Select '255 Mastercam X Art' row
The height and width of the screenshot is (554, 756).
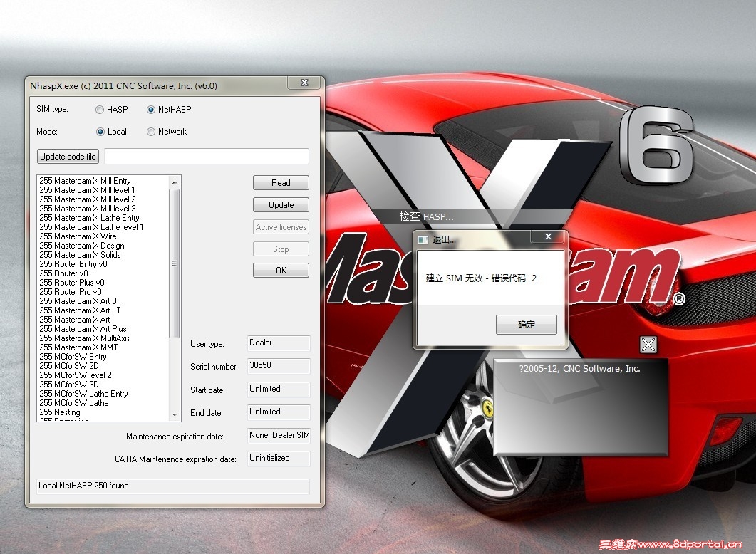103,320
